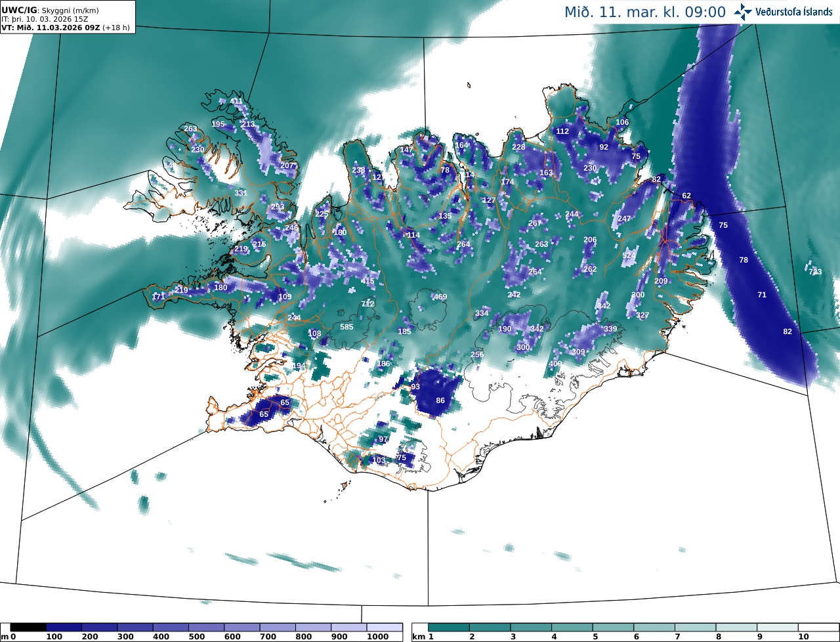Click the visibility value 524
Viewport: 840px width, 642px height.
tap(629, 255)
